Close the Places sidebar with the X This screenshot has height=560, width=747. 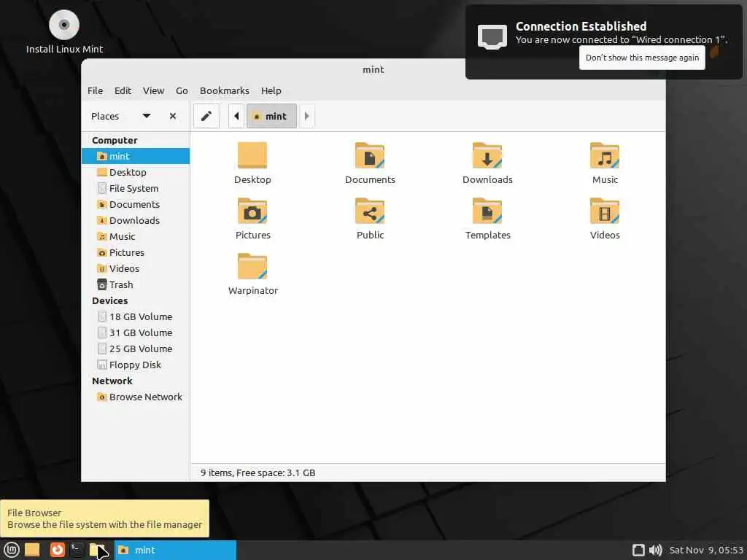173,116
